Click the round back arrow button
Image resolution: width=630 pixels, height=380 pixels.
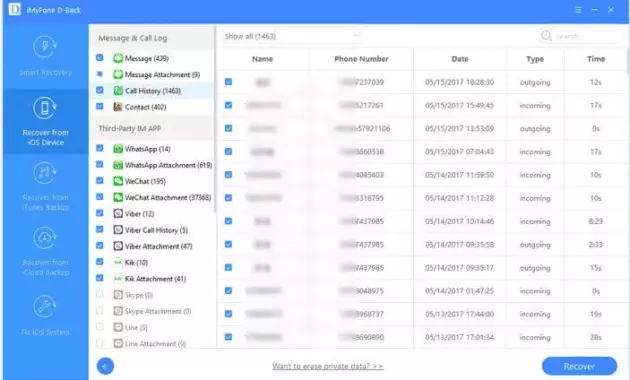(105, 366)
